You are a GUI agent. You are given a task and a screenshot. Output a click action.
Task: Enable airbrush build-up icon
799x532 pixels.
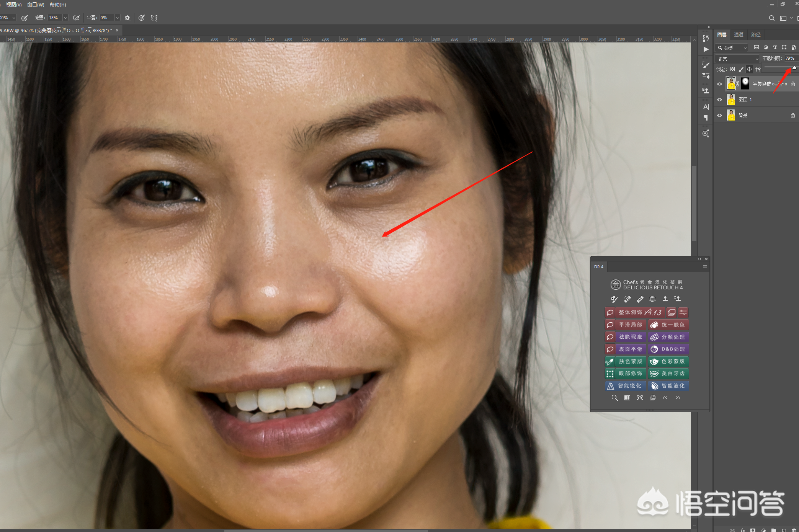pyautogui.click(x=76, y=18)
